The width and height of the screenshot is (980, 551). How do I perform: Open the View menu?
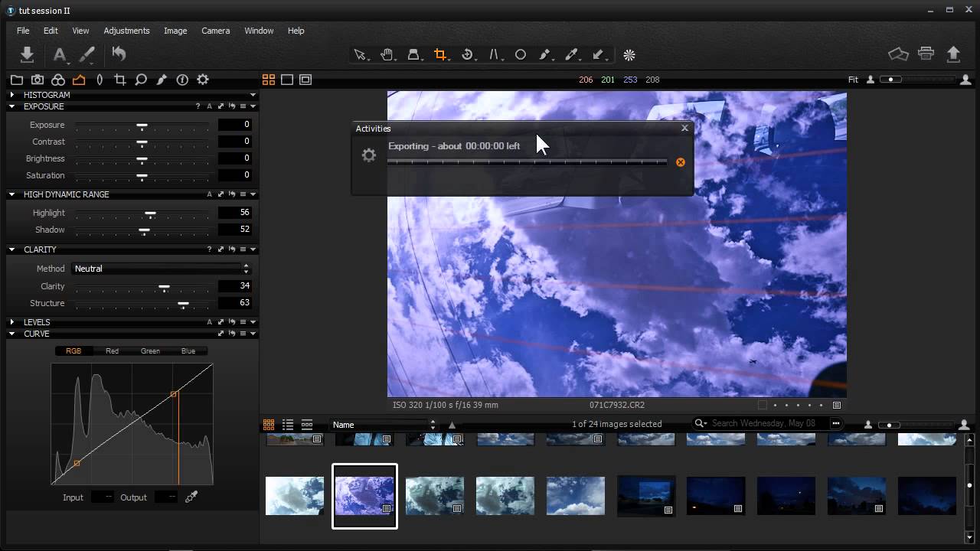click(80, 31)
